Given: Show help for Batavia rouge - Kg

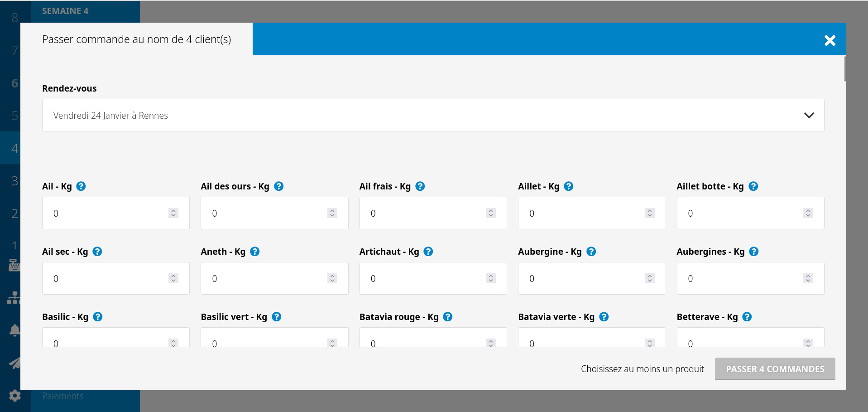Looking at the screenshot, I should click(x=448, y=317).
